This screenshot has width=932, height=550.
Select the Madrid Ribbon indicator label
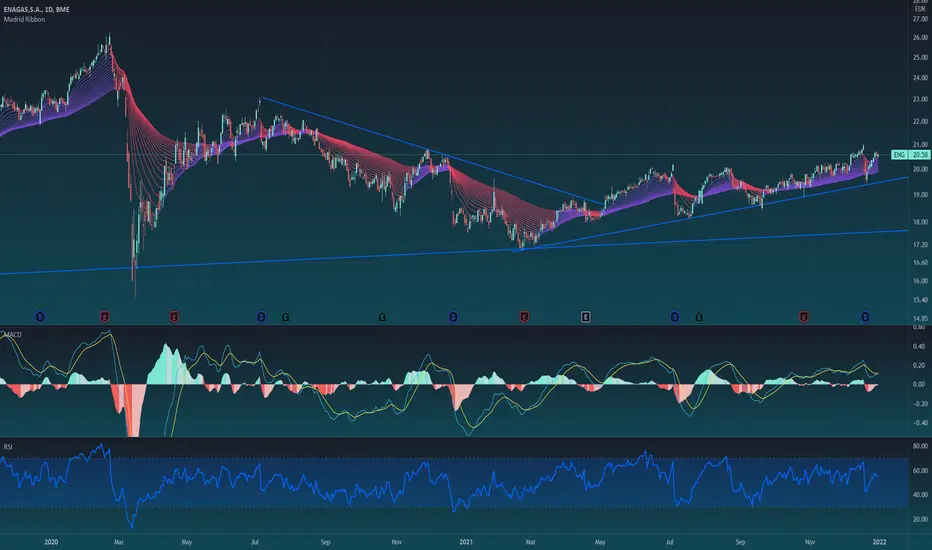click(x=24, y=20)
